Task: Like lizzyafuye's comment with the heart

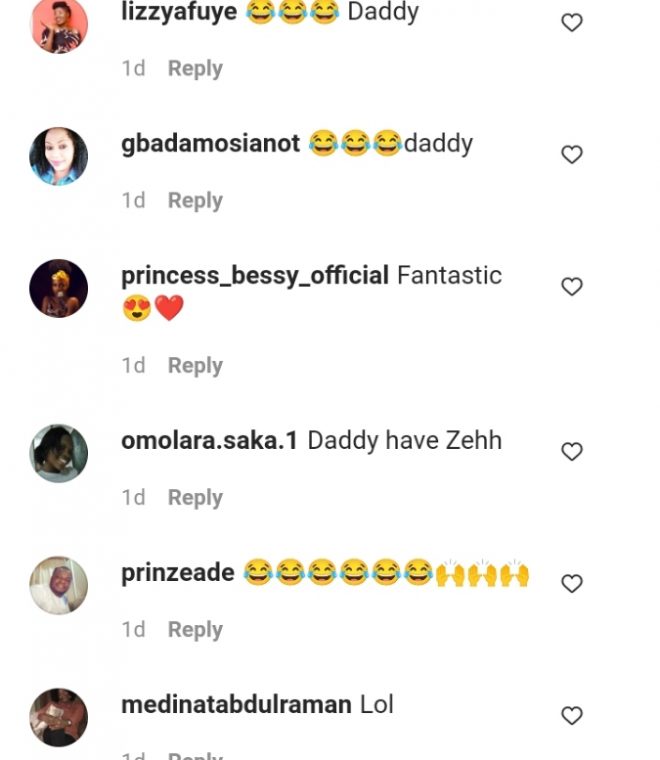Action: coord(572,22)
